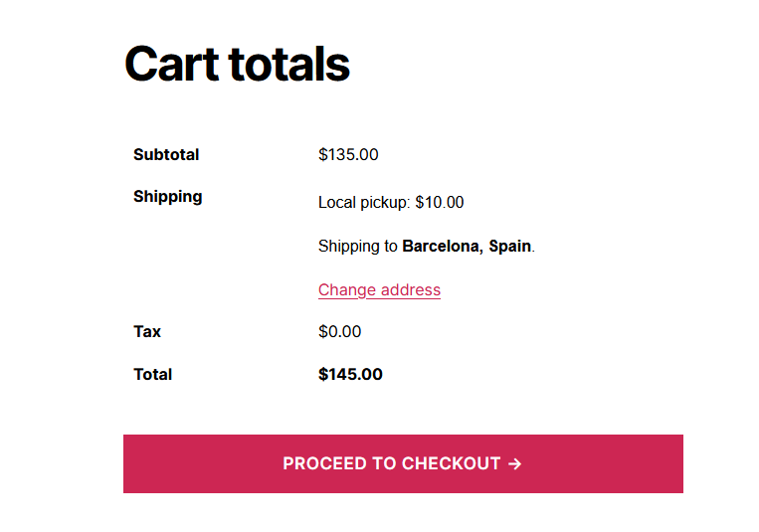
Task: Click the Cart totals heading
Action: (237, 64)
